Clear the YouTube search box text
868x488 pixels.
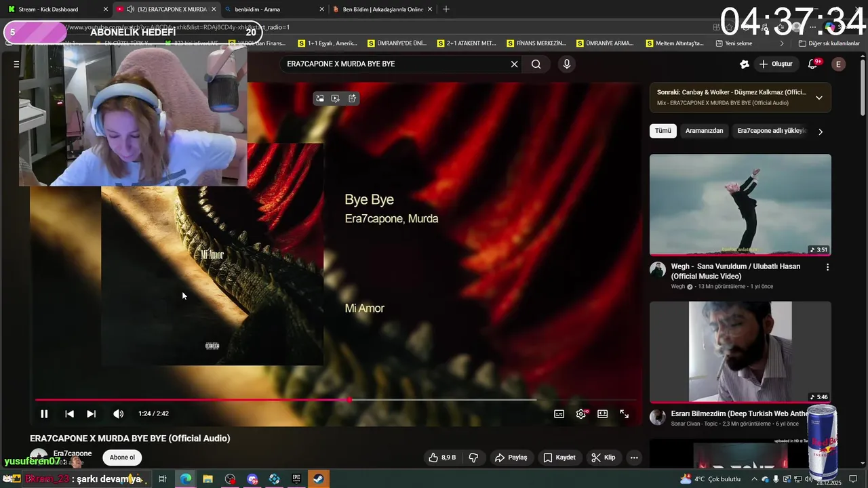coord(514,64)
